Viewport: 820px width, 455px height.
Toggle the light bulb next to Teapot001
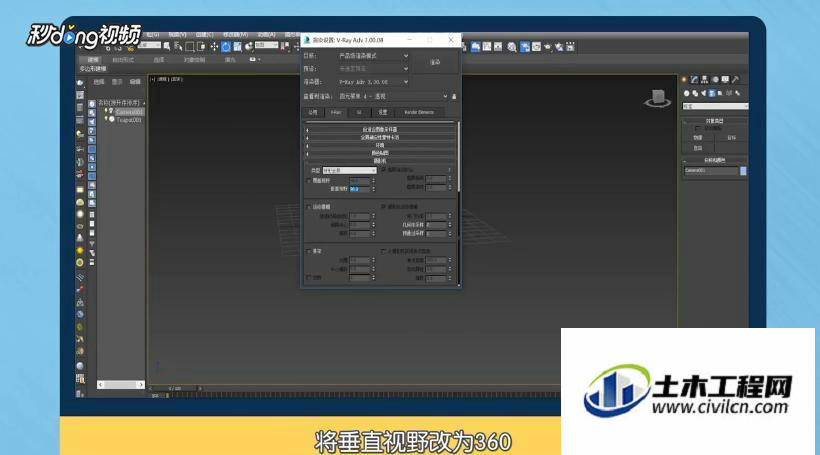pyautogui.click(x=106, y=119)
